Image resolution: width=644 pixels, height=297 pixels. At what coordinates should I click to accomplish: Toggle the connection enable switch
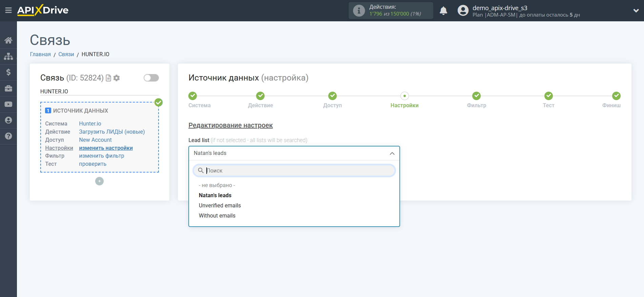(151, 78)
